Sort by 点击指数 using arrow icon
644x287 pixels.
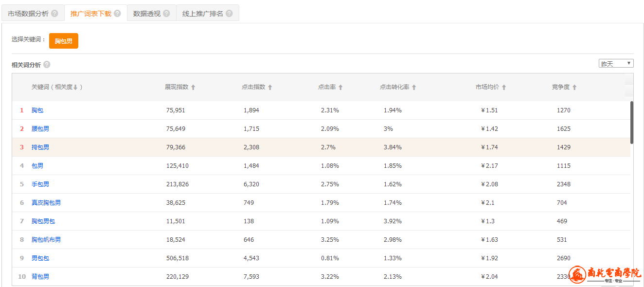click(270, 88)
